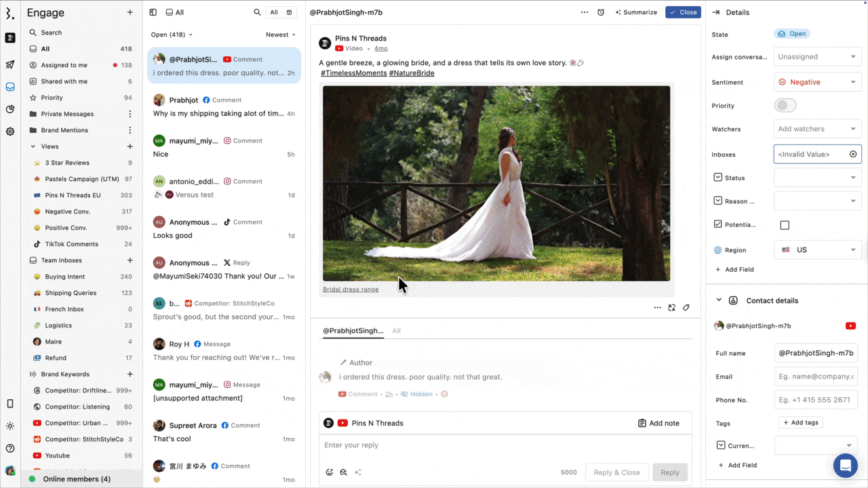Click the tag icon below the post

[686, 308]
